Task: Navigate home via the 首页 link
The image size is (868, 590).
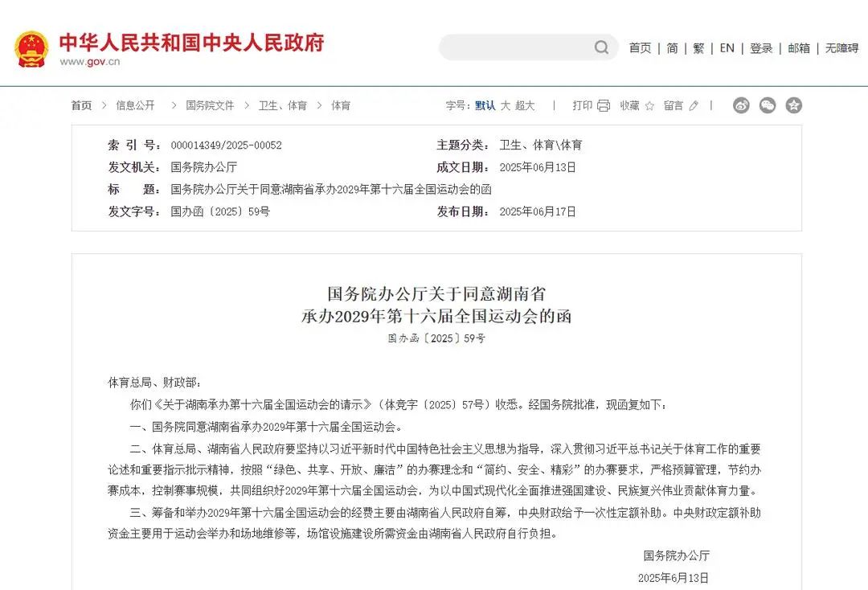Action: coord(640,47)
